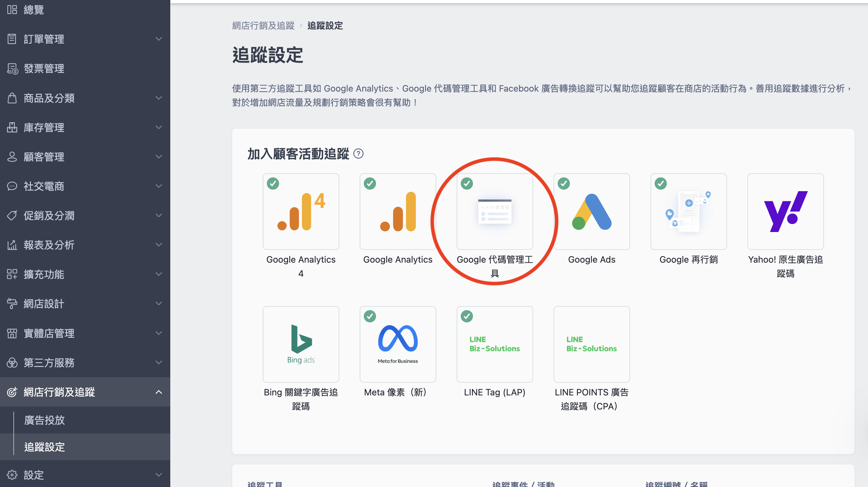Open 發票管理 from the sidebar

pyautogui.click(x=44, y=69)
